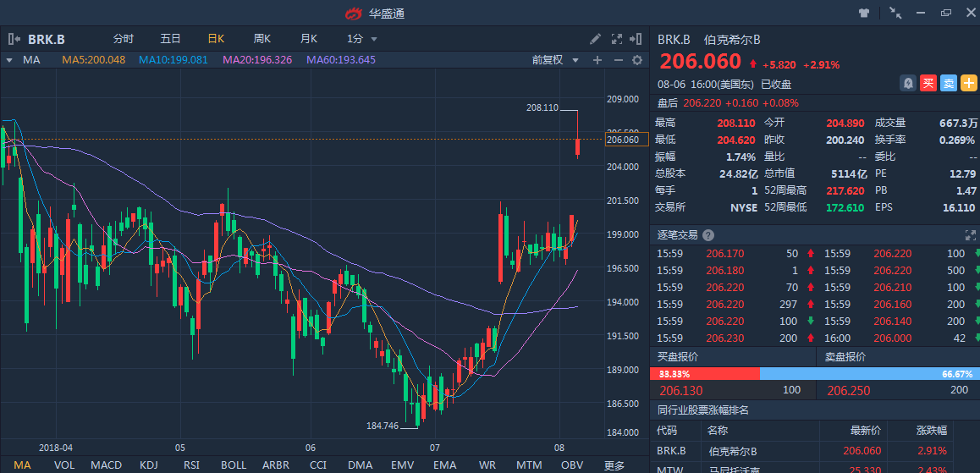Select the 月K monthly candlestick tab

tap(309, 39)
